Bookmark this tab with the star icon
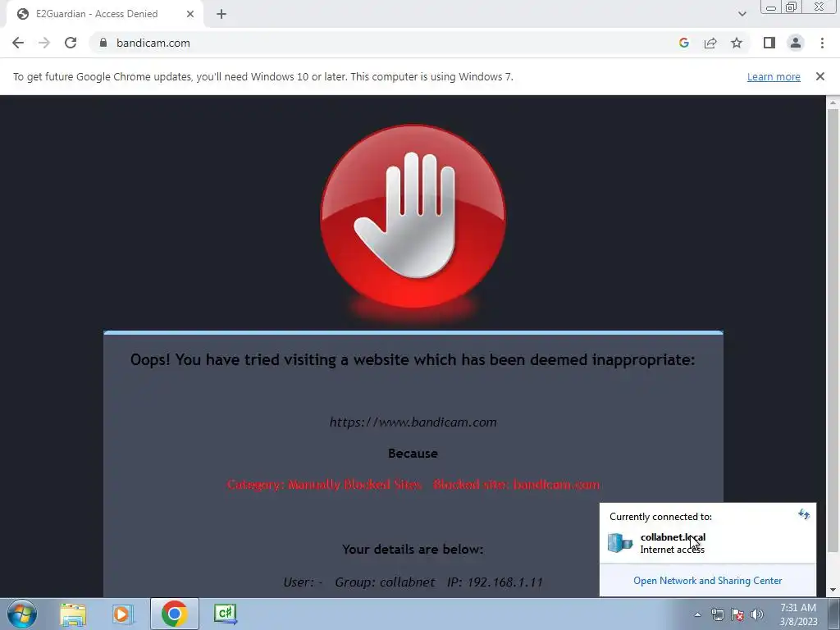Viewport: 840px width, 630px height. (737, 43)
